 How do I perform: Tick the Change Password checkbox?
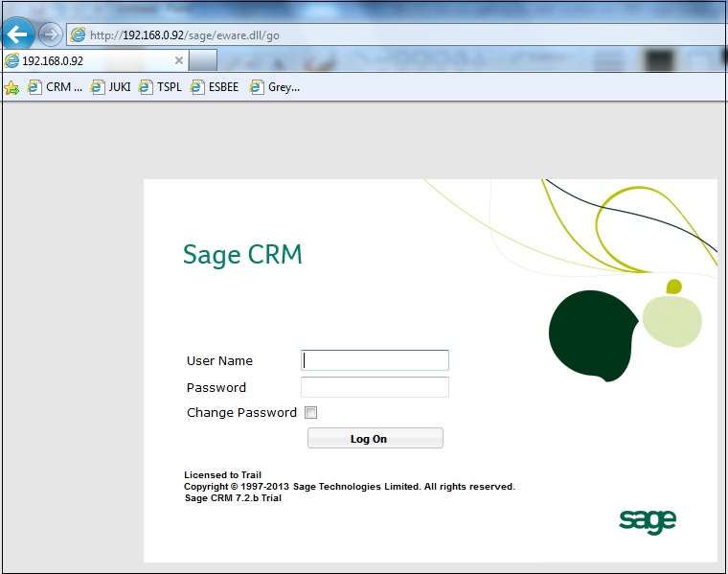click(x=310, y=412)
